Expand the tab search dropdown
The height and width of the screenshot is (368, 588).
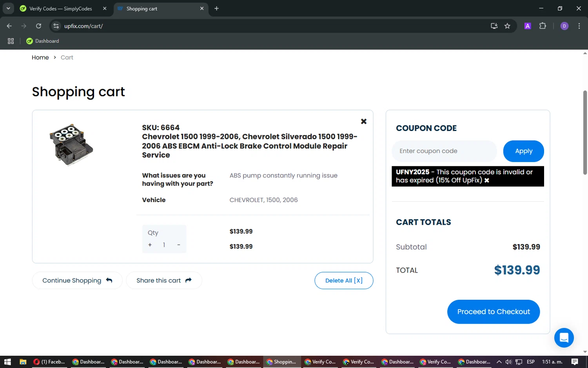[x=8, y=9]
